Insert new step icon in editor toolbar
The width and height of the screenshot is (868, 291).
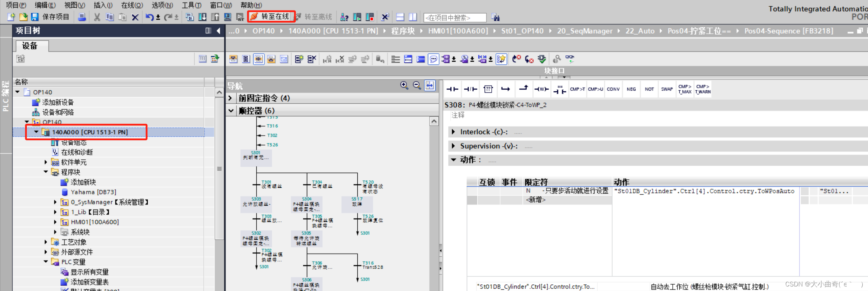299,59
